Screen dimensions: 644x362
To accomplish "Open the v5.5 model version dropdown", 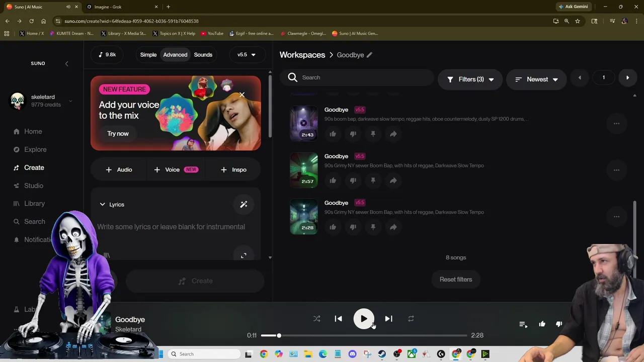I will tap(247, 55).
